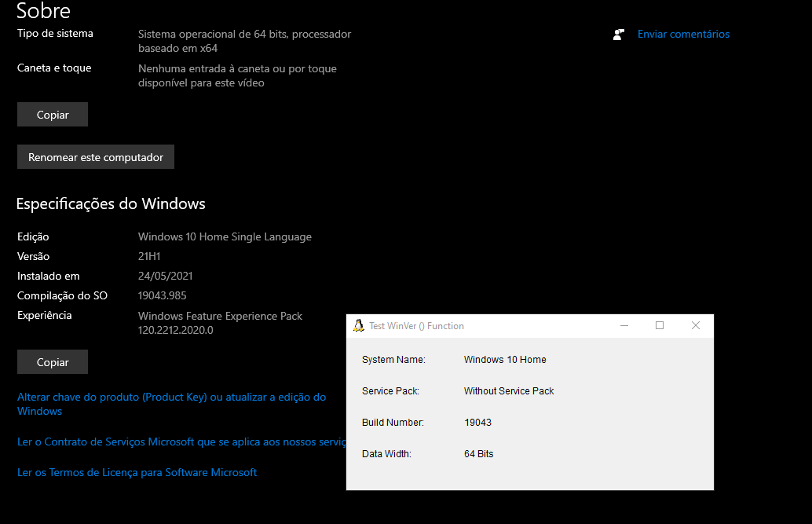Click the Instalado em label

(48, 277)
